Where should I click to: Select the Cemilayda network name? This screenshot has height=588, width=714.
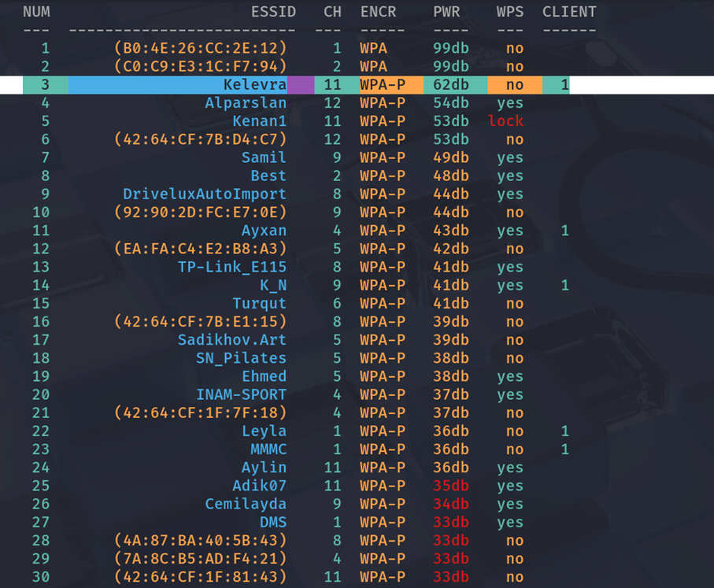pos(246,504)
